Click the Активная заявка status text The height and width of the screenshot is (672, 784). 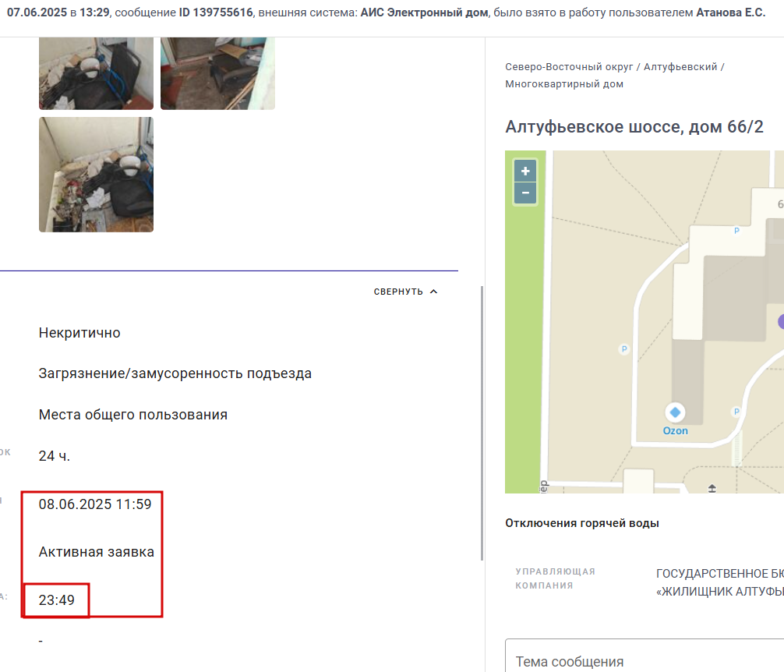tap(97, 552)
